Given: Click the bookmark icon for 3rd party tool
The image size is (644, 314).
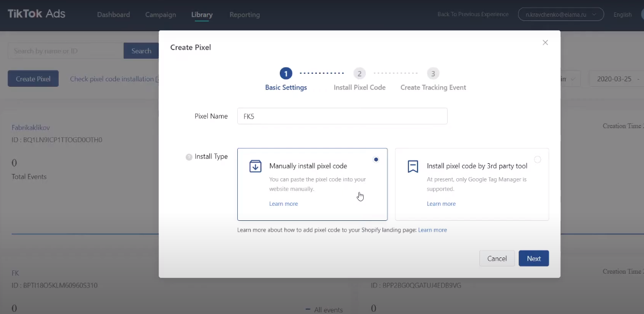Looking at the screenshot, I should 413,166.
